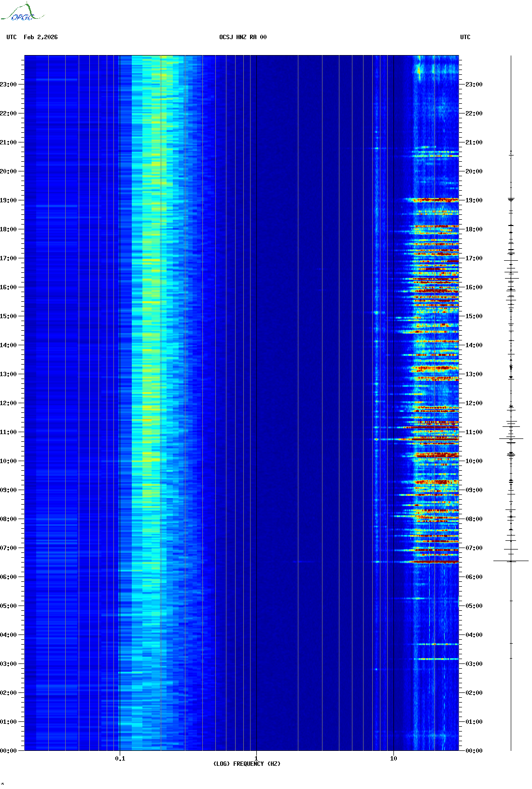Click the 0.1 frequency axis tick label
The image size is (532, 789).
[120, 758]
